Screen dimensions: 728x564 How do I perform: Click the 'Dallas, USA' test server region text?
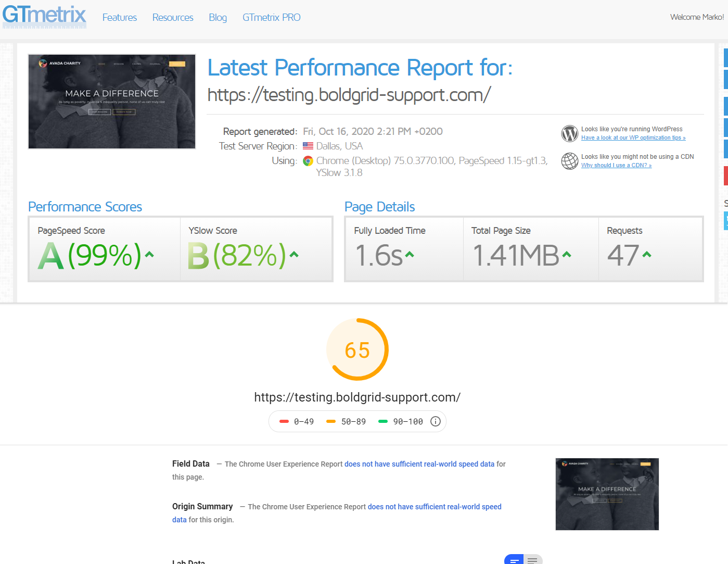click(x=339, y=146)
